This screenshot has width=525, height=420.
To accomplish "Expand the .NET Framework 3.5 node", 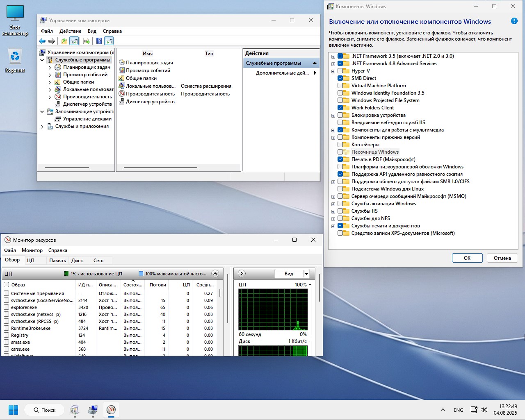I will click(x=333, y=57).
